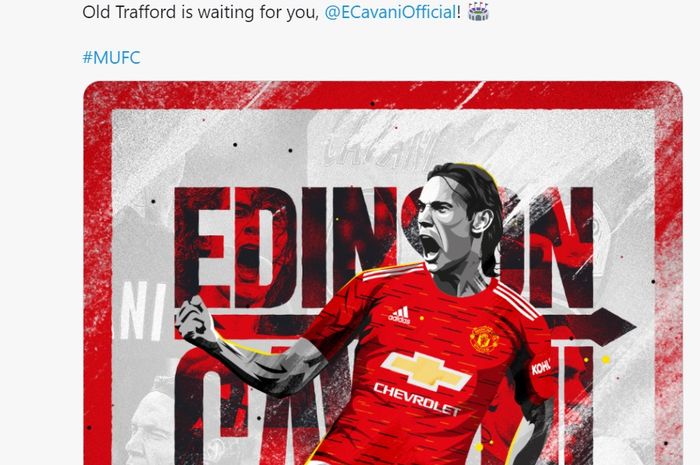
Task: Click the Kohler sleeve sponsor badge
Action: 541,367
